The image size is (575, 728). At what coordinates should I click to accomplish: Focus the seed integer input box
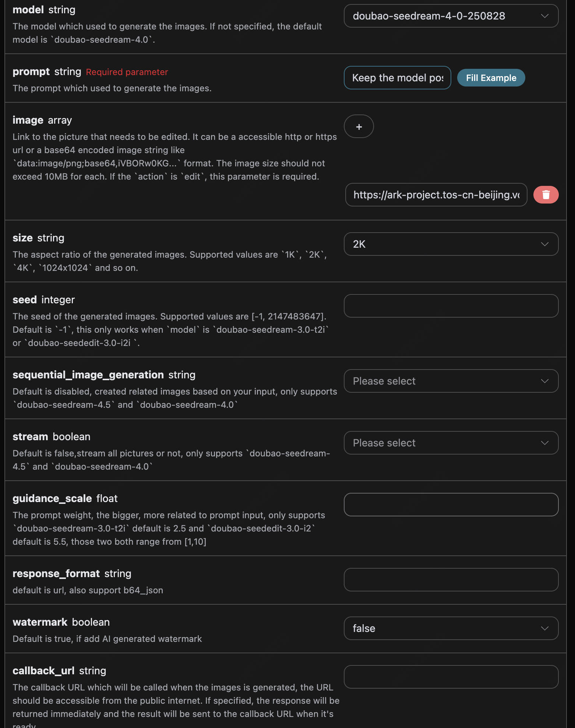pos(451,306)
